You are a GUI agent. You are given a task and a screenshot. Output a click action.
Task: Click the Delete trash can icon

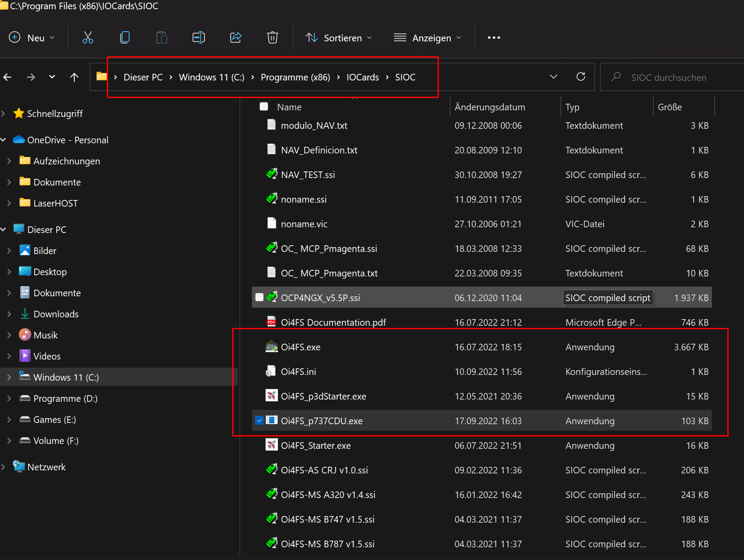pos(273,38)
